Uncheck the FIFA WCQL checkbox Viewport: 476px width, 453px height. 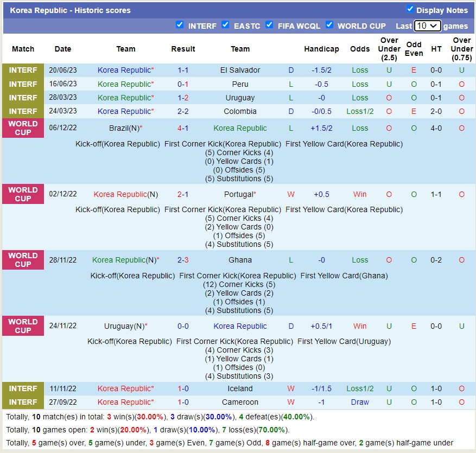coord(269,25)
